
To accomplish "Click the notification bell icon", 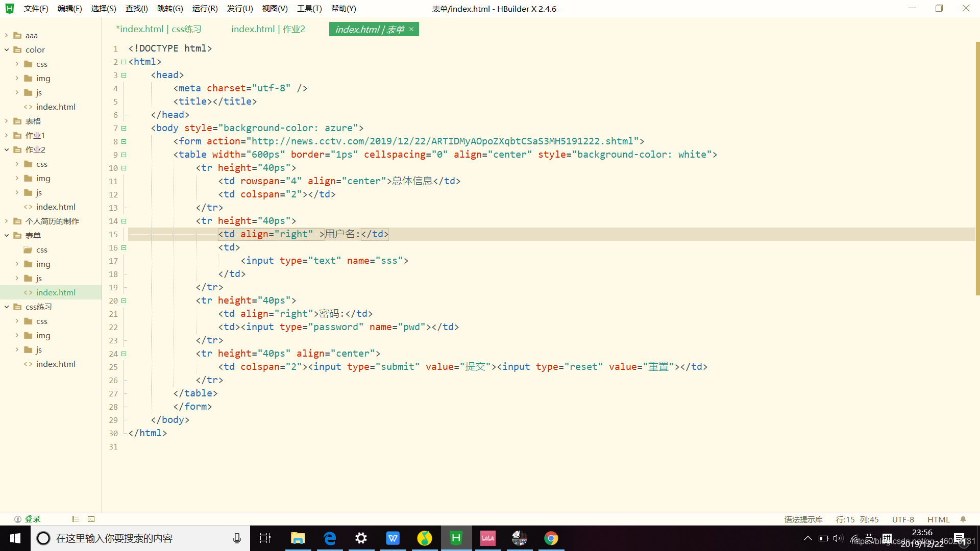I will tap(963, 519).
